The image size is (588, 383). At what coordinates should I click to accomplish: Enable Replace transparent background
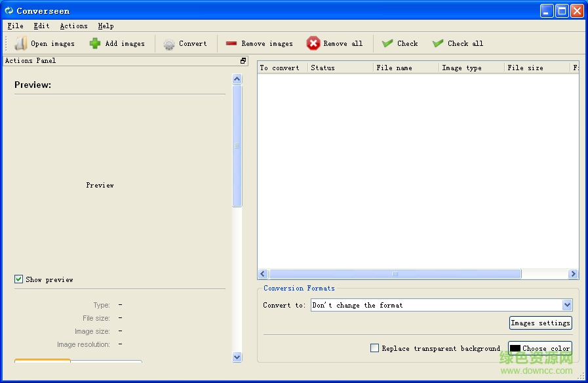click(x=376, y=348)
